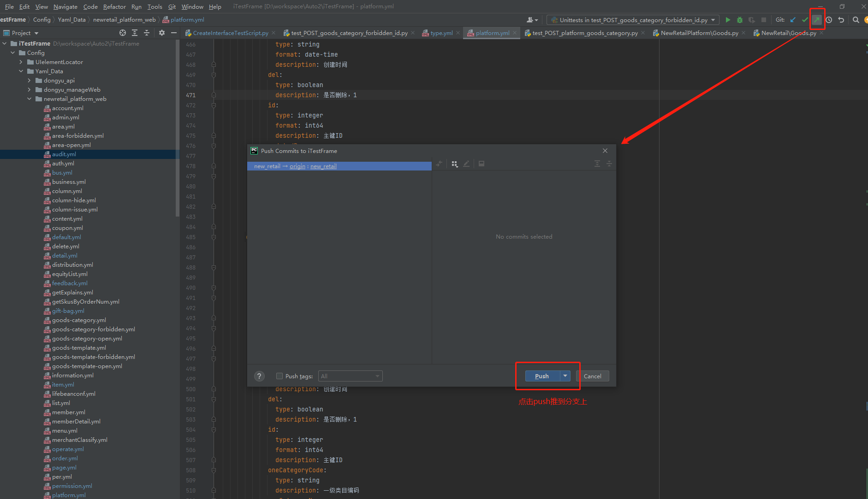
Task: Collapse the Yaml_Data folder
Action: pos(21,71)
